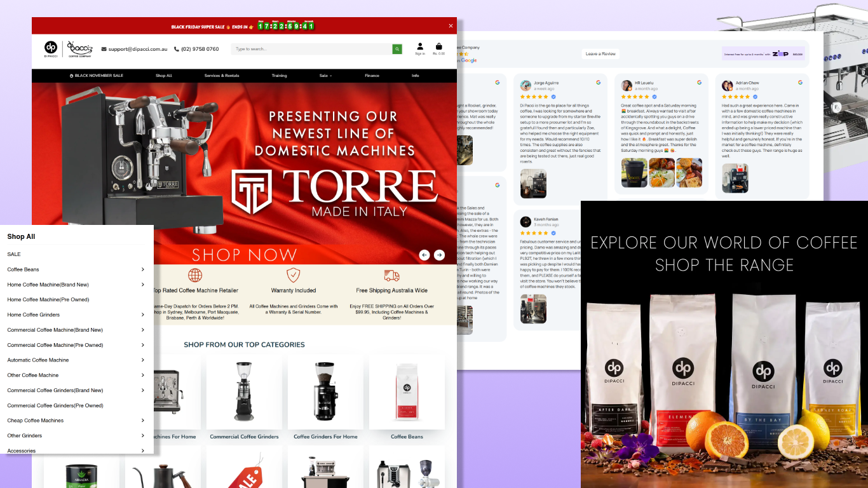Click the Free Shipping truck icon
Viewport: 868px width, 488px height.
391,275
